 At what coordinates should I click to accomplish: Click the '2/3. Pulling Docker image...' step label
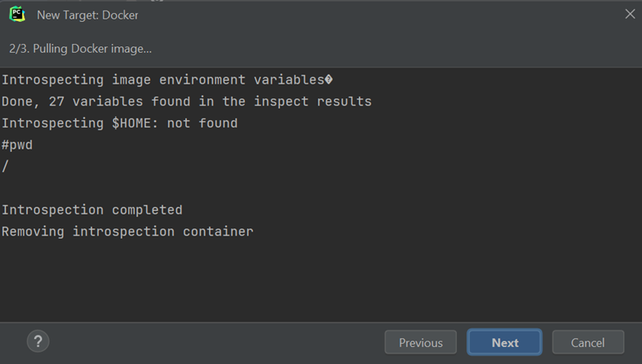pyautogui.click(x=80, y=49)
